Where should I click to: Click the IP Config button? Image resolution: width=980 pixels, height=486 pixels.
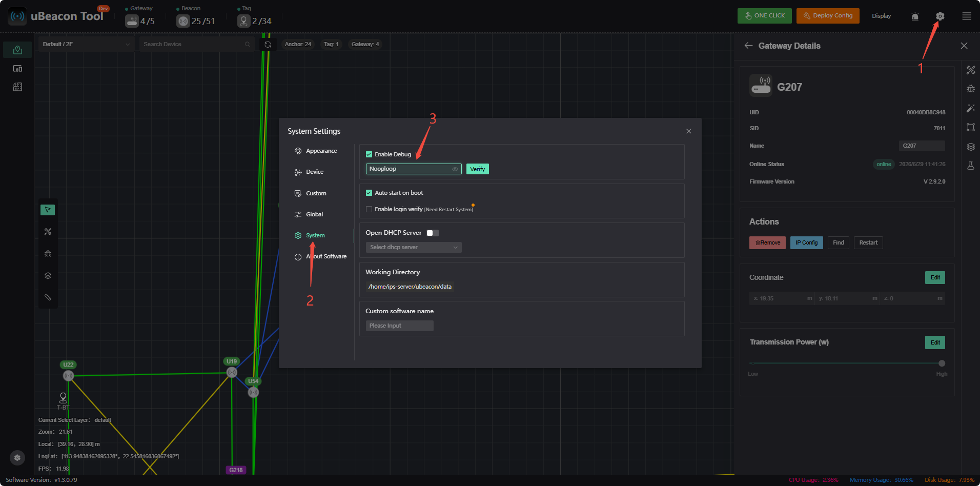tap(806, 242)
